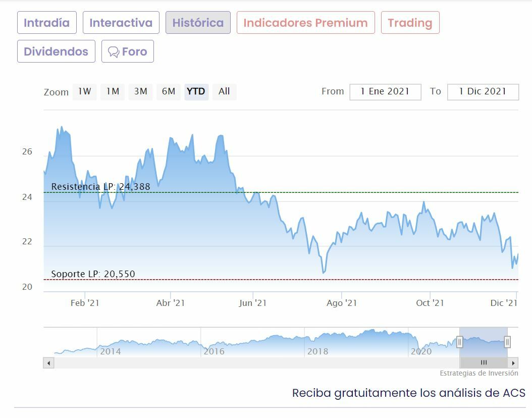Show All historical data
This screenshot has height=418, width=532.
[224, 91]
